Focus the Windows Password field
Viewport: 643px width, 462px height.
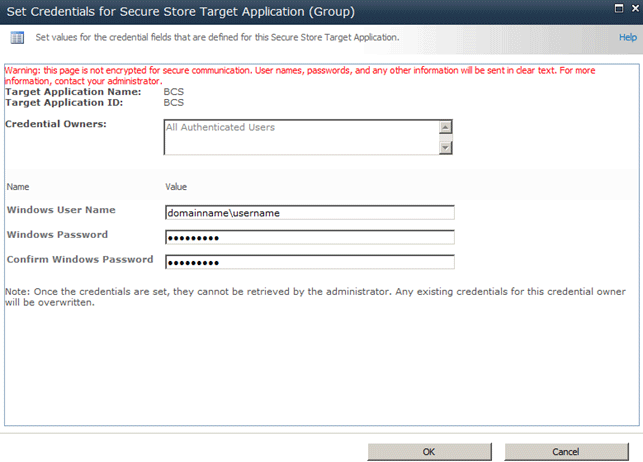(x=310, y=237)
